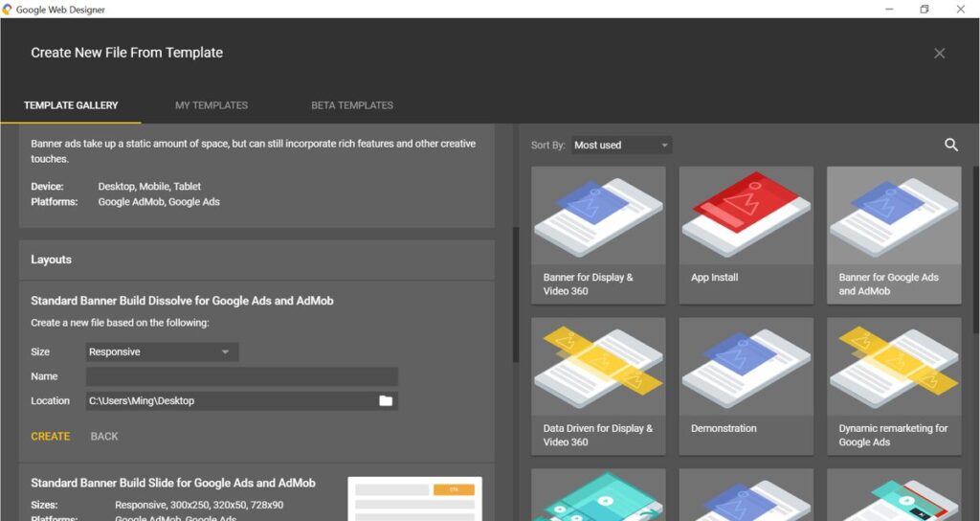Close the Create New File dialog

pos(939,54)
